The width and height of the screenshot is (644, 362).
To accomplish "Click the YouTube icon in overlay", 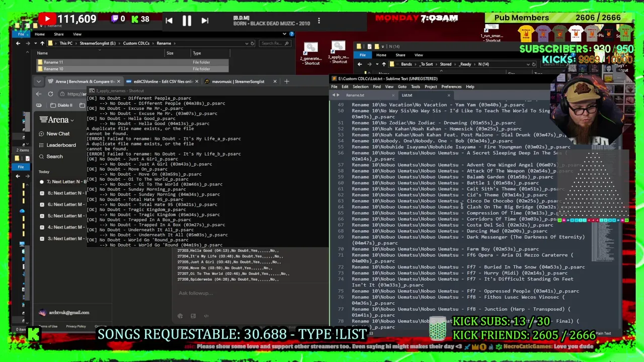I will click(x=47, y=19).
